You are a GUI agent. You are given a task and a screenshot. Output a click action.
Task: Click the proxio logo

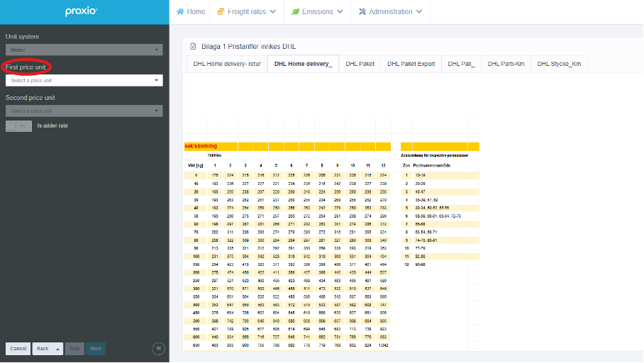[x=82, y=11]
